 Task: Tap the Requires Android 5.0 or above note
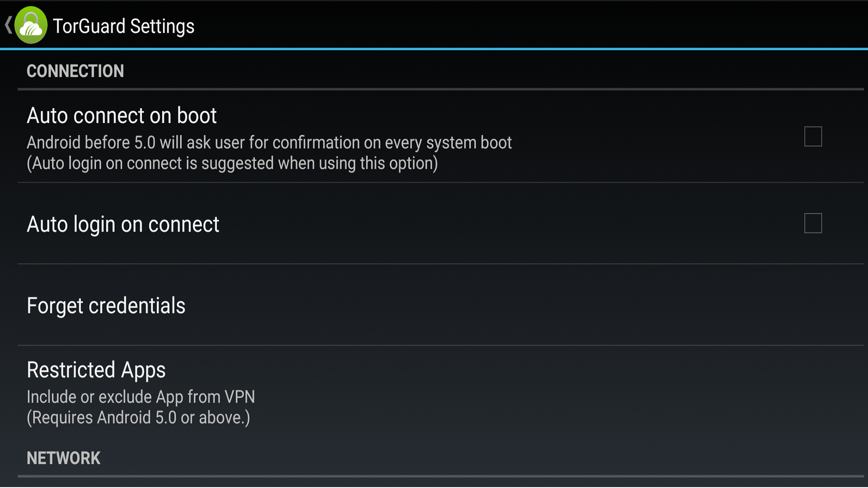[138, 418]
